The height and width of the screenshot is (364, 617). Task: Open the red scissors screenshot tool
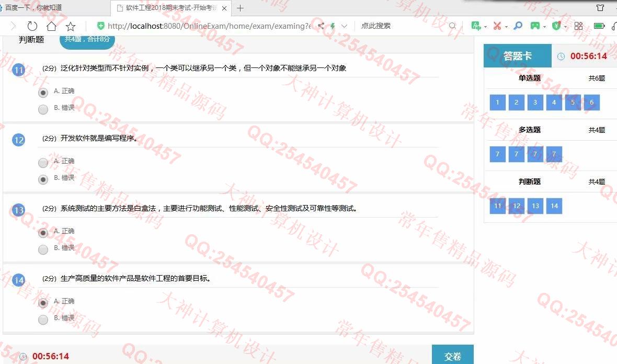click(497, 26)
